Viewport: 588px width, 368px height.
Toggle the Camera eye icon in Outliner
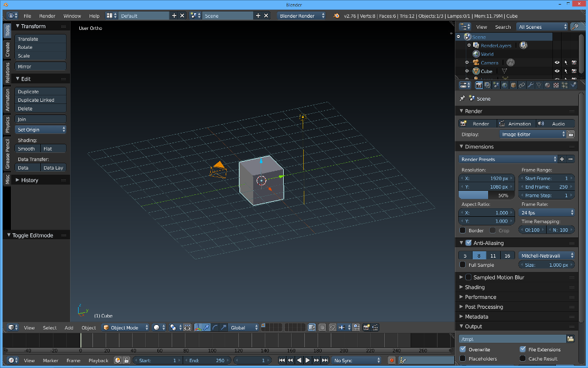[557, 62]
